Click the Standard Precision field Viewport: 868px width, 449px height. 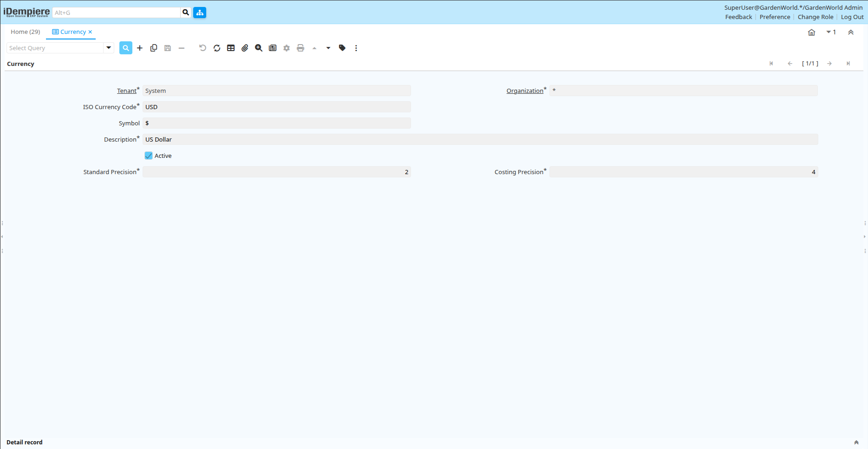coord(277,172)
